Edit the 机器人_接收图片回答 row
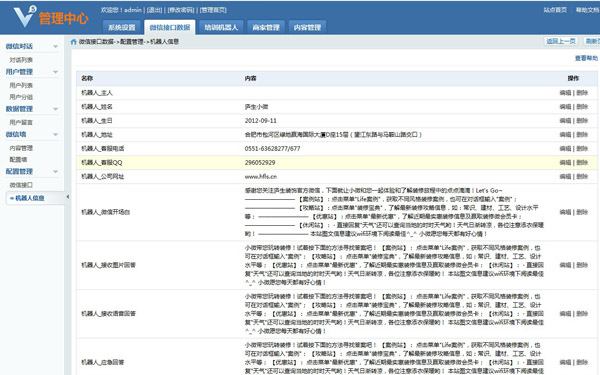Viewport: 600px width, 375px height. point(565,265)
